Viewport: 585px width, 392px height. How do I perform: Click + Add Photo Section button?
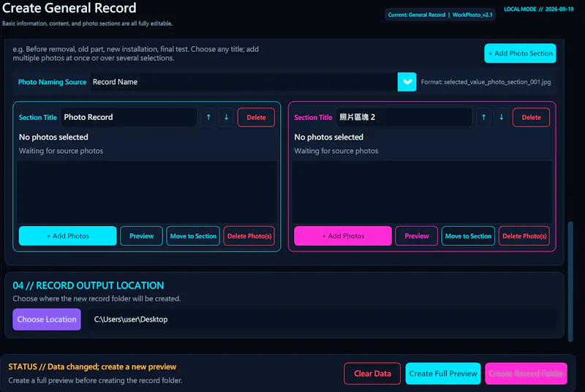pos(520,53)
